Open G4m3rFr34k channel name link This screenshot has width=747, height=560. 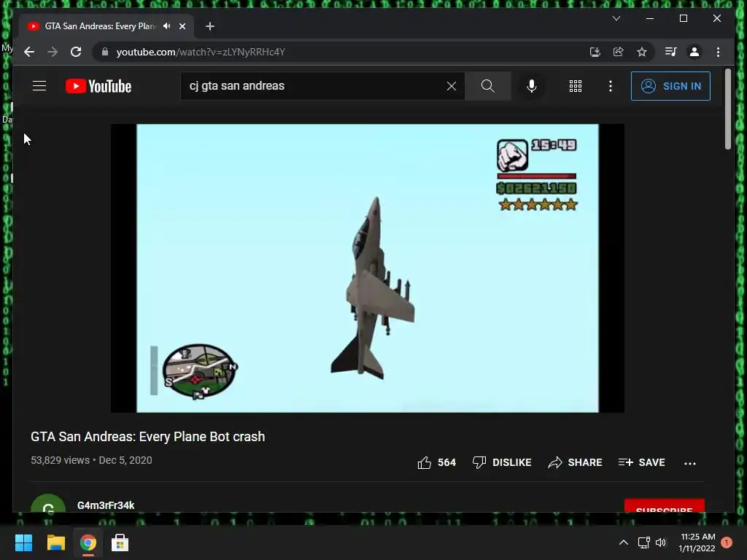pos(106,505)
